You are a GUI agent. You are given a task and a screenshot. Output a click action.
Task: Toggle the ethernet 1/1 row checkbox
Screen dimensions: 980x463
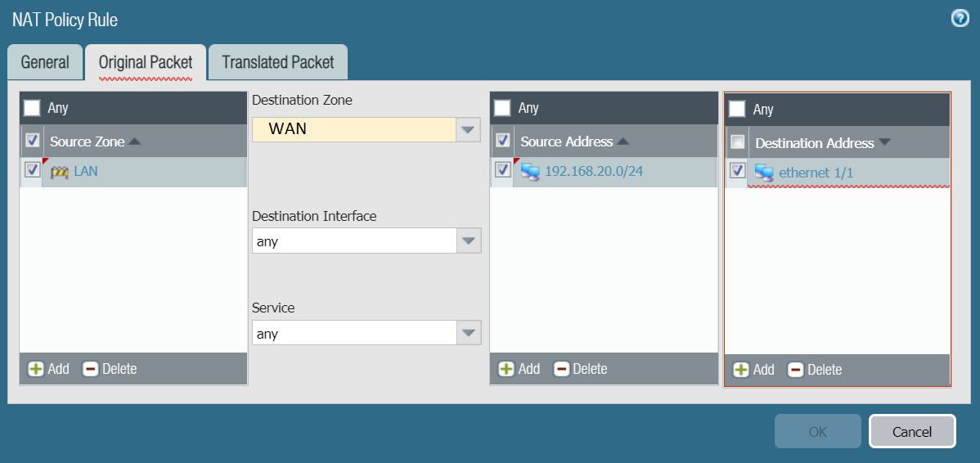pos(737,171)
